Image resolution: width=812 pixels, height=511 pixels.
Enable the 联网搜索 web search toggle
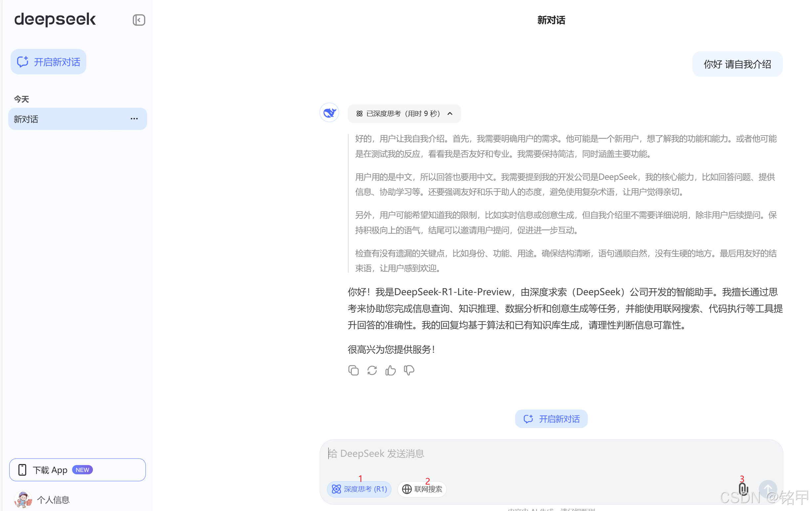422,489
